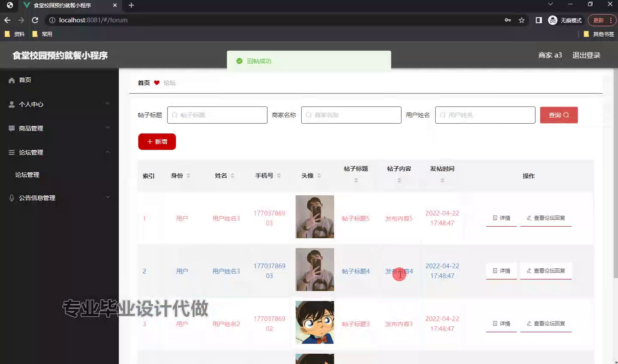The height and width of the screenshot is (364, 618).
Task: Open 查看论坛回复 for 帖子标题3 row
Action: [x=546, y=324]
